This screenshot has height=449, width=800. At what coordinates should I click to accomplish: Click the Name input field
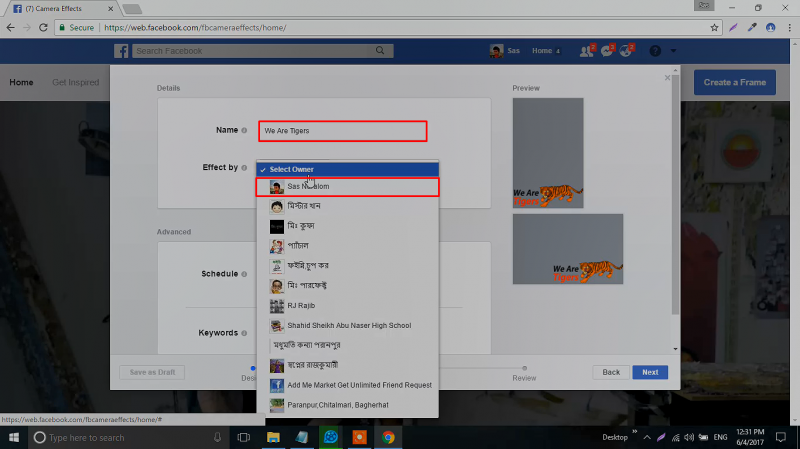click(343, 131)
